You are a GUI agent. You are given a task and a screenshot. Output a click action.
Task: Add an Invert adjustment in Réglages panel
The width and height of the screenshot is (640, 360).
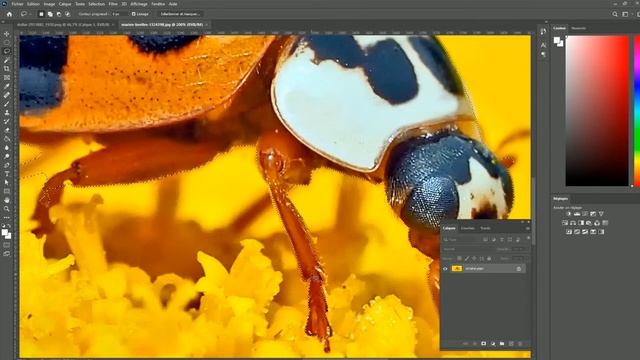click(x=569, y=232)
